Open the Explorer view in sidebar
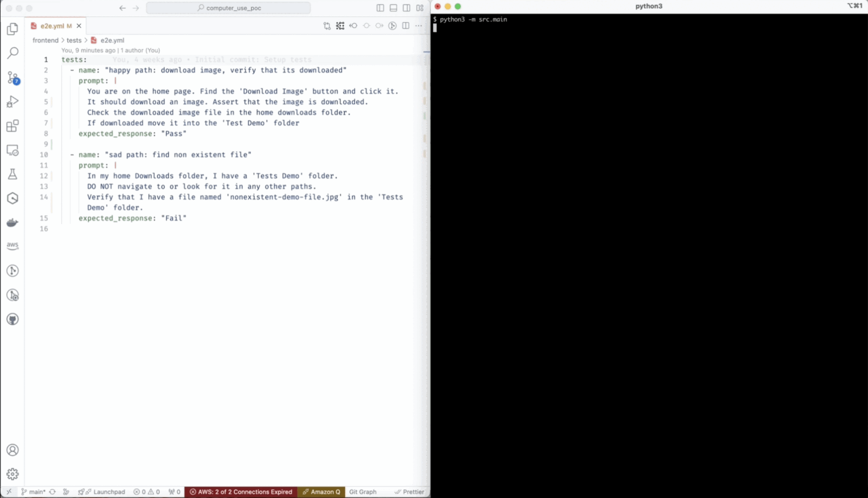 [x=13, y=29]
